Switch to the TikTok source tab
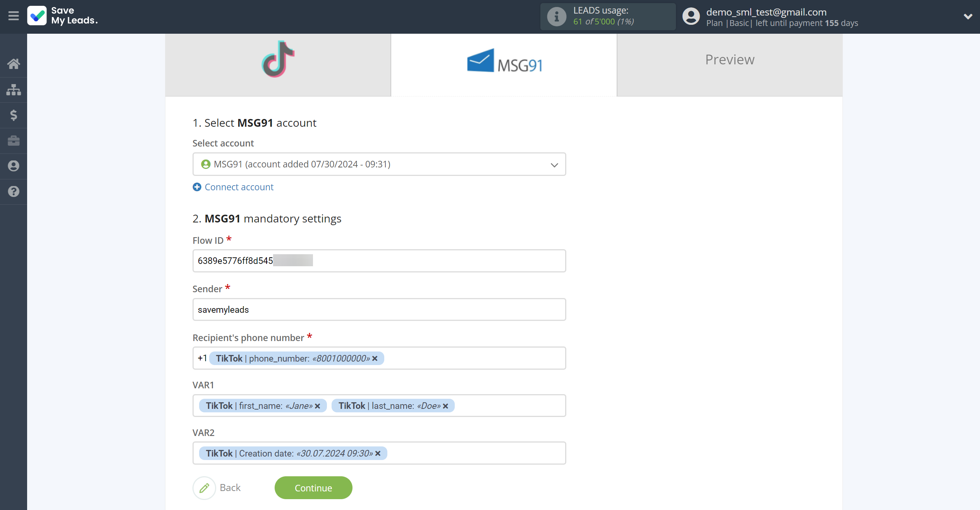The height and width of the screenshot is (510, 980). 278,65
